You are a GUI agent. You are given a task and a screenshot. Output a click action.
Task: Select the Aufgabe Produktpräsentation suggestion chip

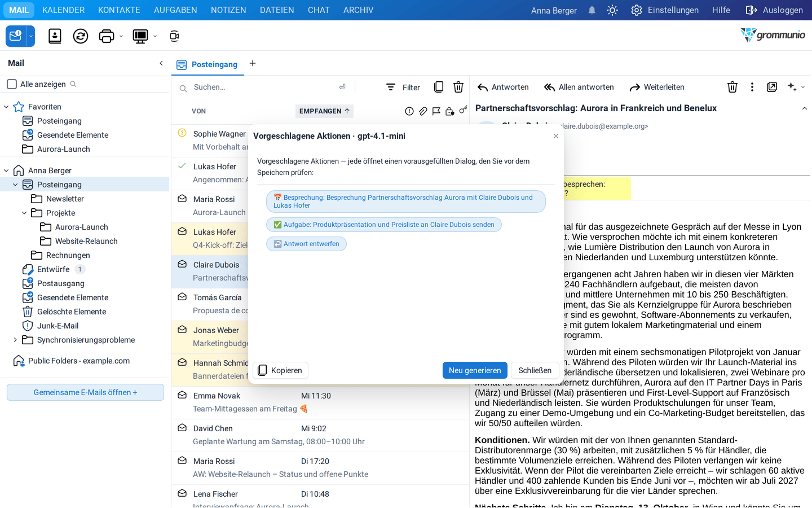383,225
